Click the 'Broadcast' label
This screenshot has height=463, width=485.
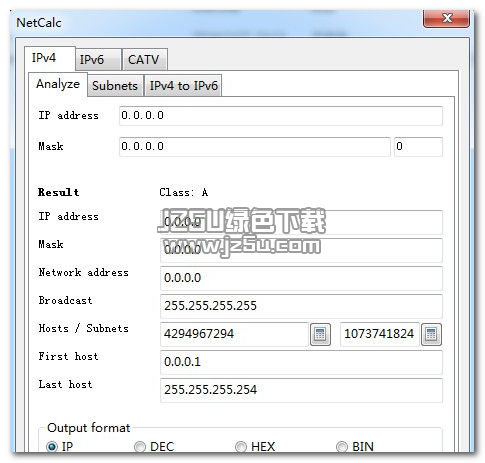65,300
